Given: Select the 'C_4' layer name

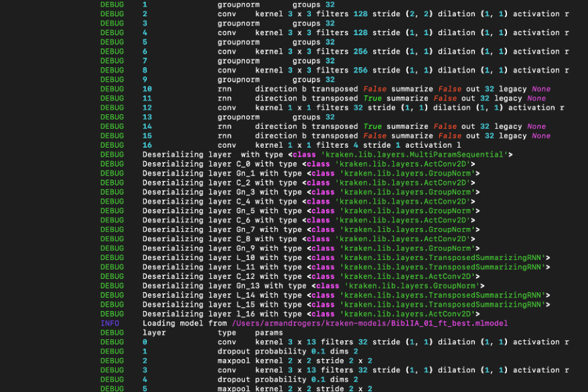Looking at the screenshot, I should (244, 201).
